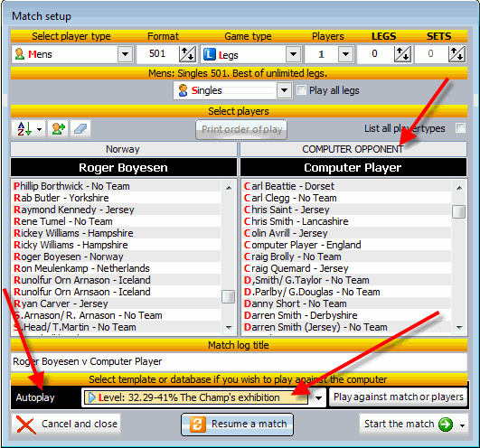This screenshot has height=448, width=480.
Task: Click the add new player icon
Action: tap(58, 129)
